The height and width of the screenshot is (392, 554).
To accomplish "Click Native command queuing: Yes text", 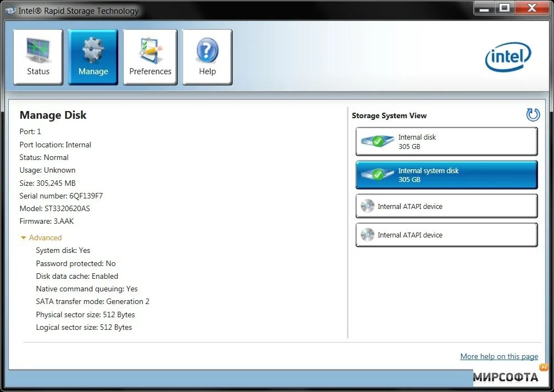I will click(87, 289).
